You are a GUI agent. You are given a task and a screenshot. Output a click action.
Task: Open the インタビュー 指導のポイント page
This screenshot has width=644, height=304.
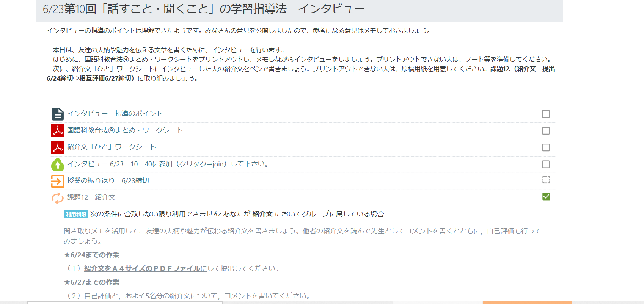[x=115, y=114]
